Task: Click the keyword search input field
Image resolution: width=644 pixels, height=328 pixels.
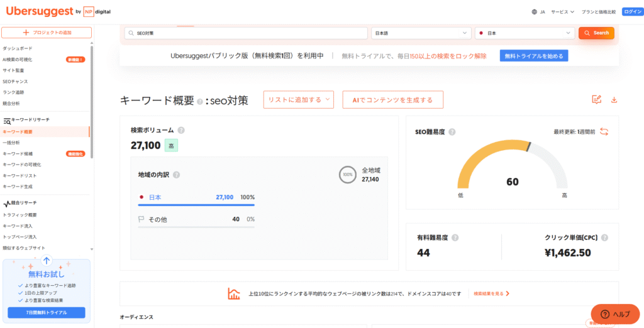Action: pos(245,33)
